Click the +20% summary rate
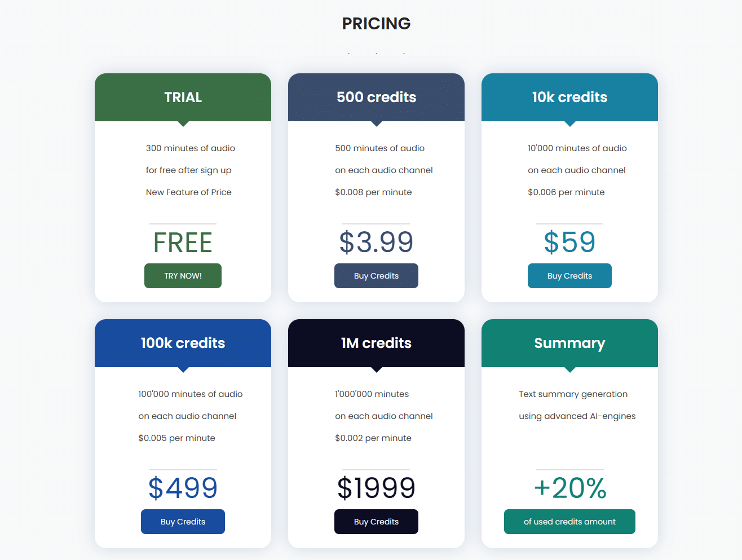Image resolution: width=742 pixels, height=560 pixels. pos(569,488)
